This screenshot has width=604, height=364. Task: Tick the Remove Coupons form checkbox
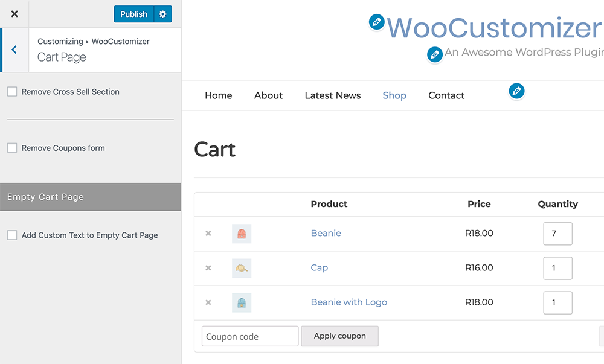click(x=12, y=148)
